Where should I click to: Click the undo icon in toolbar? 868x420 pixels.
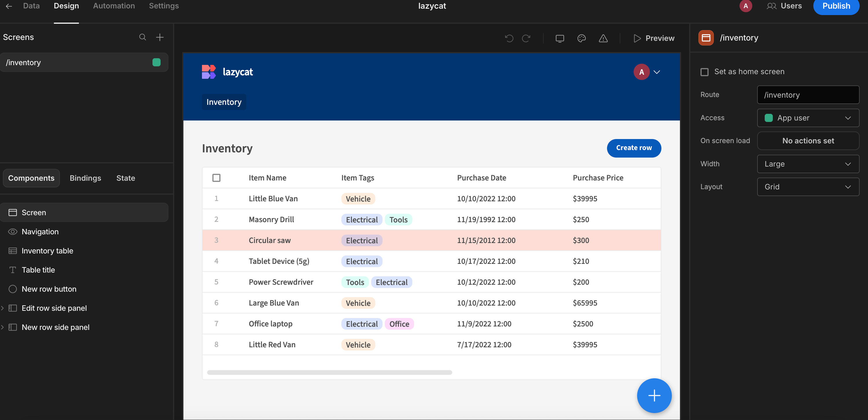tap(509, 38)
